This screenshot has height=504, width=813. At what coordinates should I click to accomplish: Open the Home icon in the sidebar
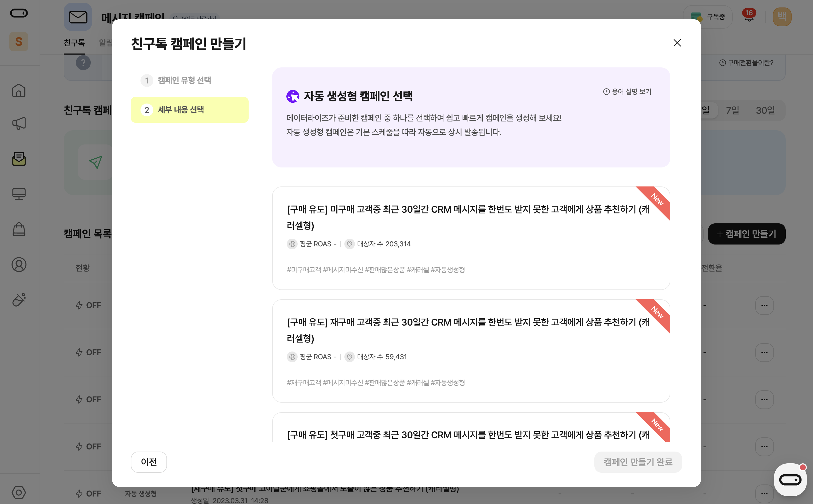pos(19,90)
